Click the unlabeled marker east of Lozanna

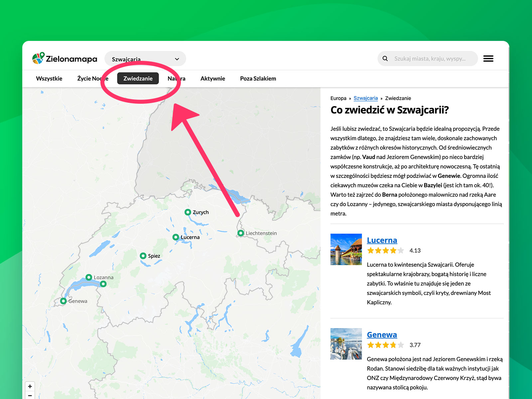[103, 284]
